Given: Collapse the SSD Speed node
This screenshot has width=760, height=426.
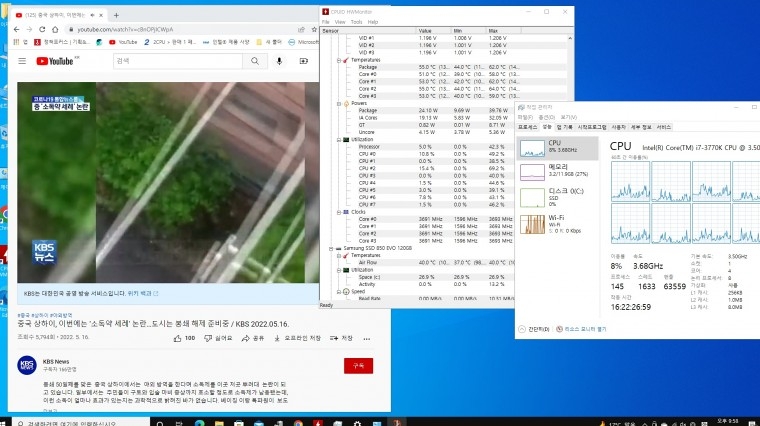Looking at the screenshot, I should coord(339,292).
